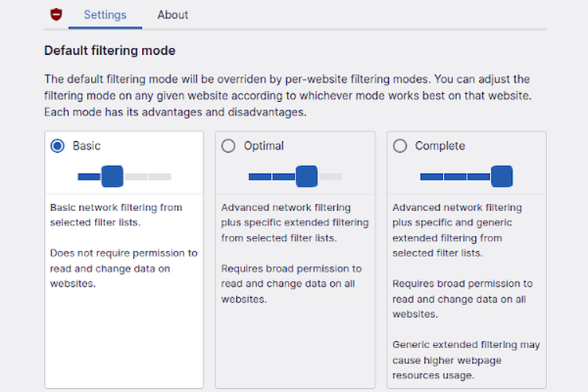Click the Complete mode slider handle
The height and width of the screenshot is (392, 588).
(x=501, y=176)
